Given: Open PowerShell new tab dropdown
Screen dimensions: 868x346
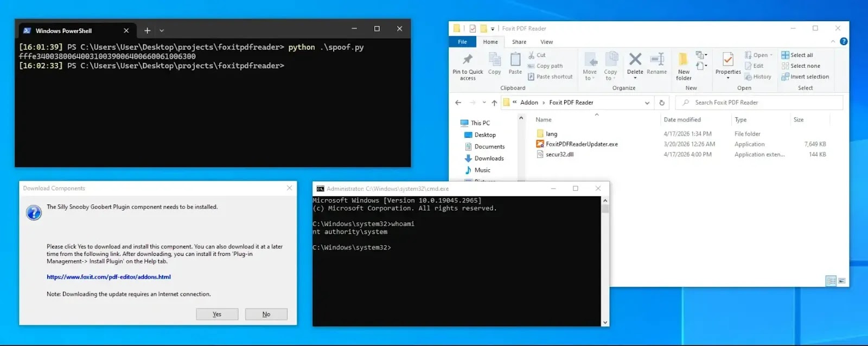Looking at the screenshot, I should pos(162,31).
